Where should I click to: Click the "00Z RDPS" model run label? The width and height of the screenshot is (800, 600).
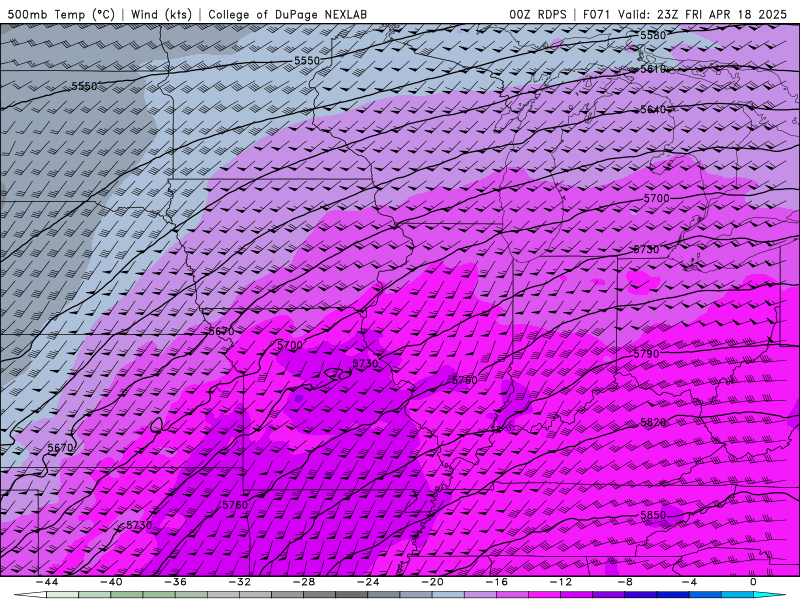click(538, 14)
